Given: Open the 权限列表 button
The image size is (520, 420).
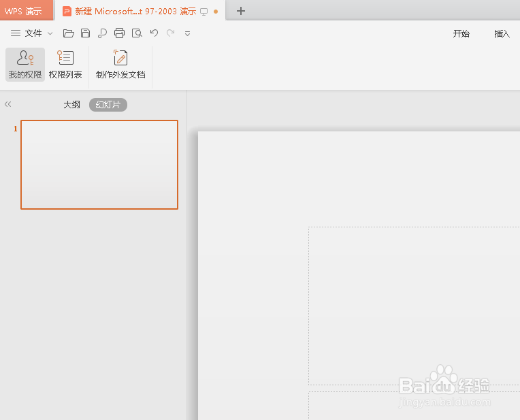Looking at the screenshot, I should pos(65,65).
